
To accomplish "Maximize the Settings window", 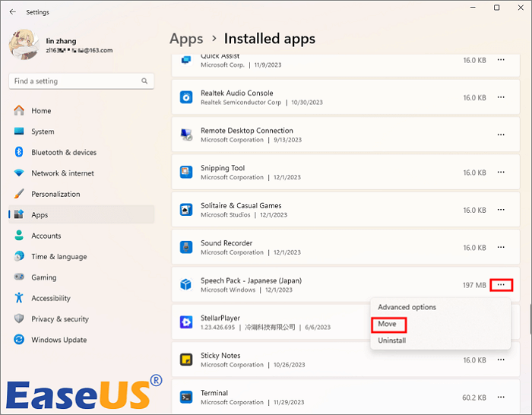I will click(497, 8).
